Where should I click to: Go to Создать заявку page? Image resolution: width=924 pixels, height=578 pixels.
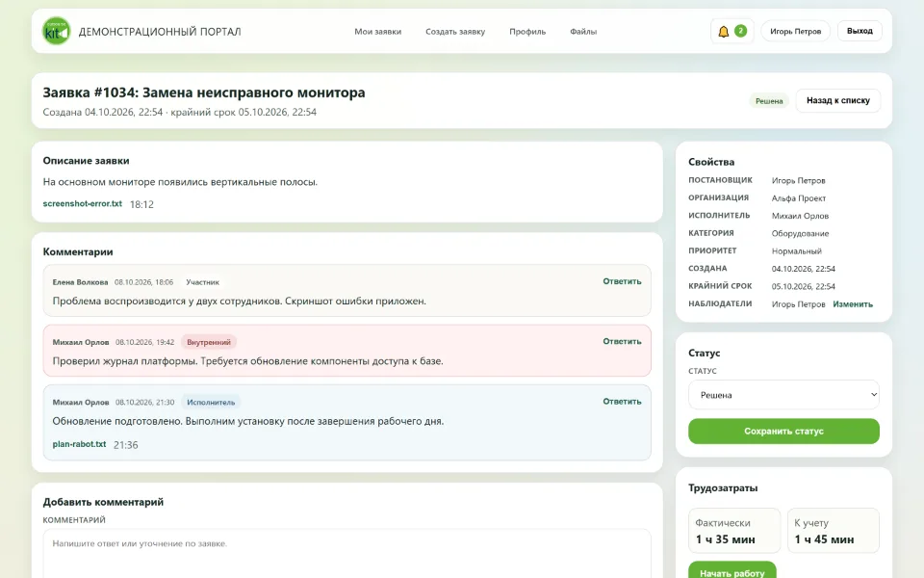coord(455,31)
